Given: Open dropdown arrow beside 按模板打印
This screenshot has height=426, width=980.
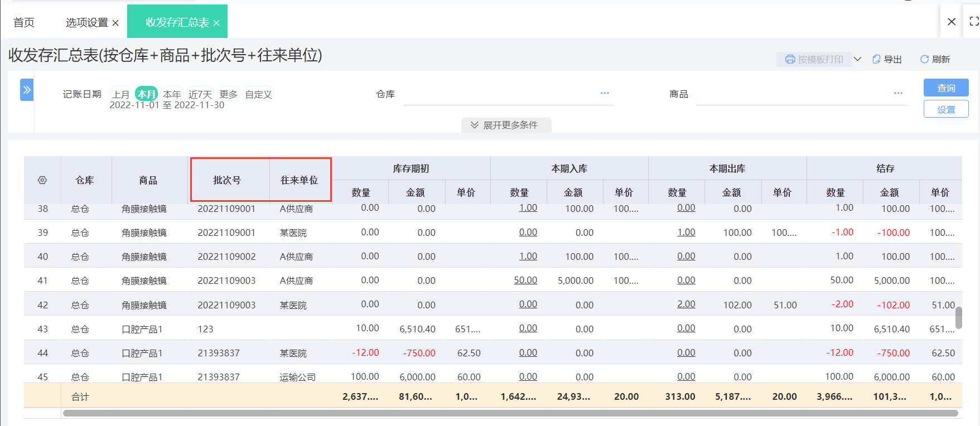Looking at the screenshot, I should click(x=858, y=59).
